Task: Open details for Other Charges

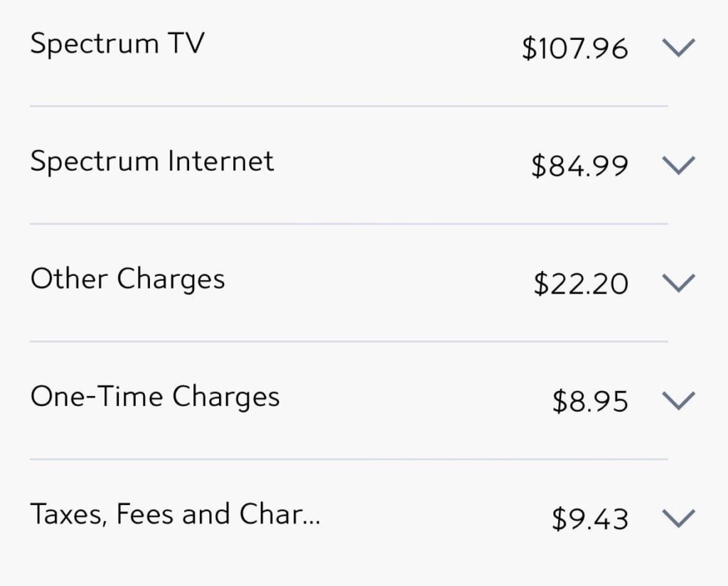Action: click(127, 279)
